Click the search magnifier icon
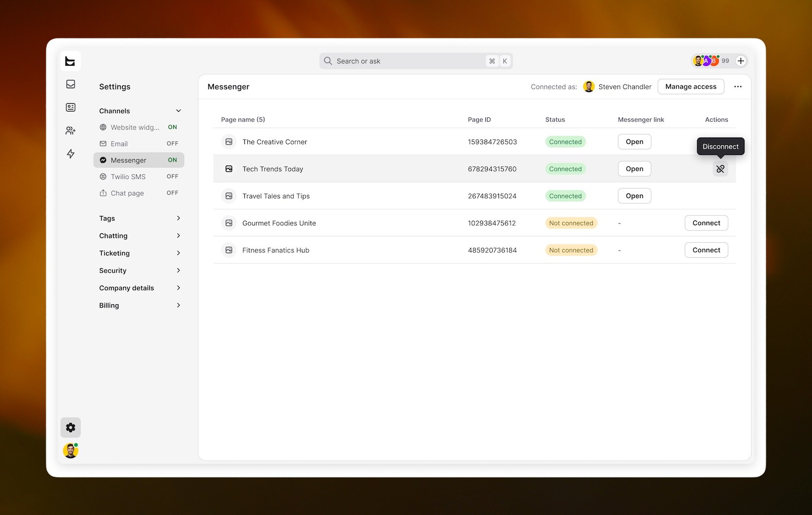Viewport: 812px width, 515px height. tap(328, 61)
